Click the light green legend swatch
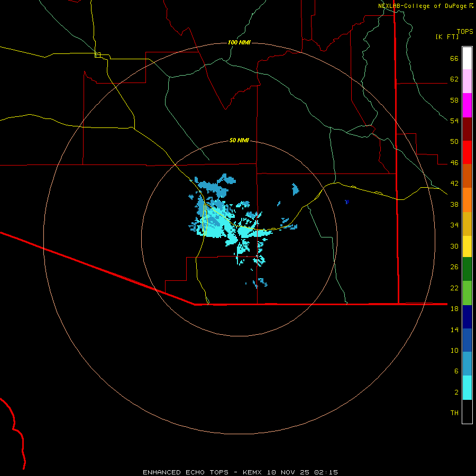The width and height of the screenshot is (476, 476). [x=467, y=293]
